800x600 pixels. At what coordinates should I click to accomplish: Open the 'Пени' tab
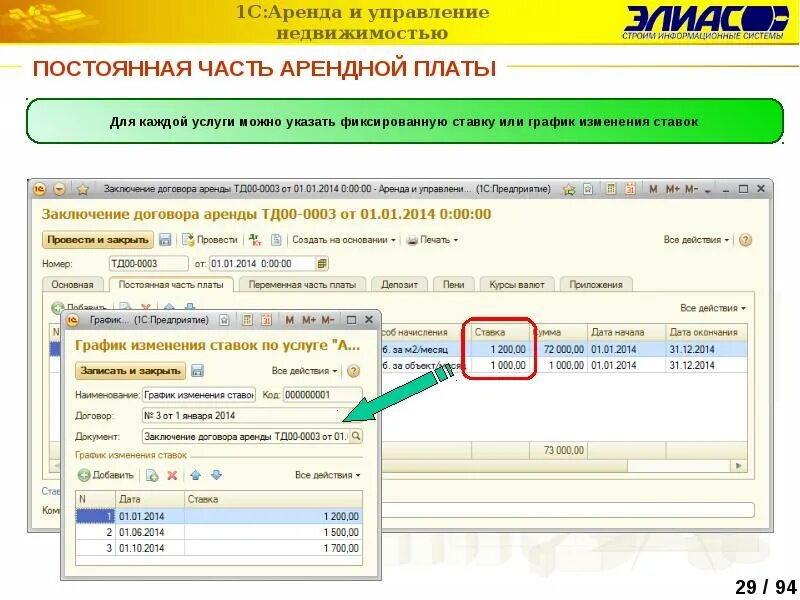pyautogui.click(x=454, y=285)
